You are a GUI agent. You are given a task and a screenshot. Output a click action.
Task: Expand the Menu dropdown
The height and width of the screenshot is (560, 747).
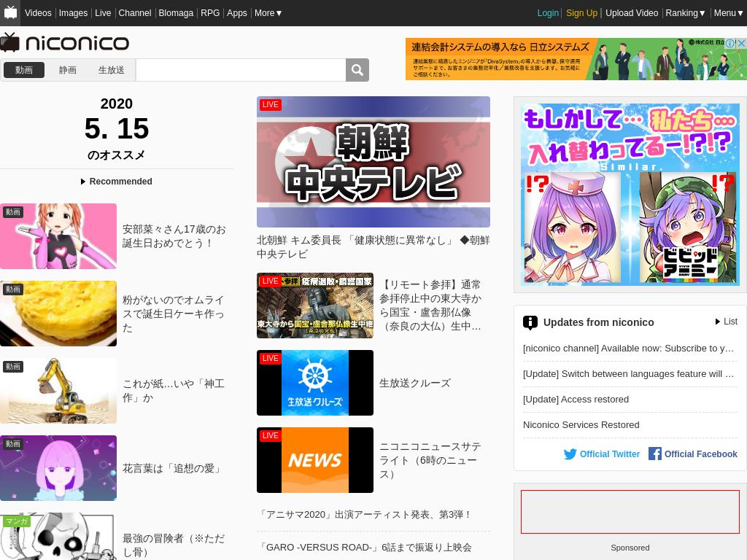[x=728, y=13]
